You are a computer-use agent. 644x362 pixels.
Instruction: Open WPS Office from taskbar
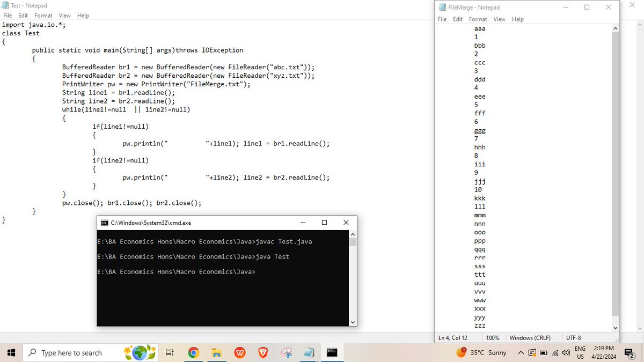click(239, 352)
